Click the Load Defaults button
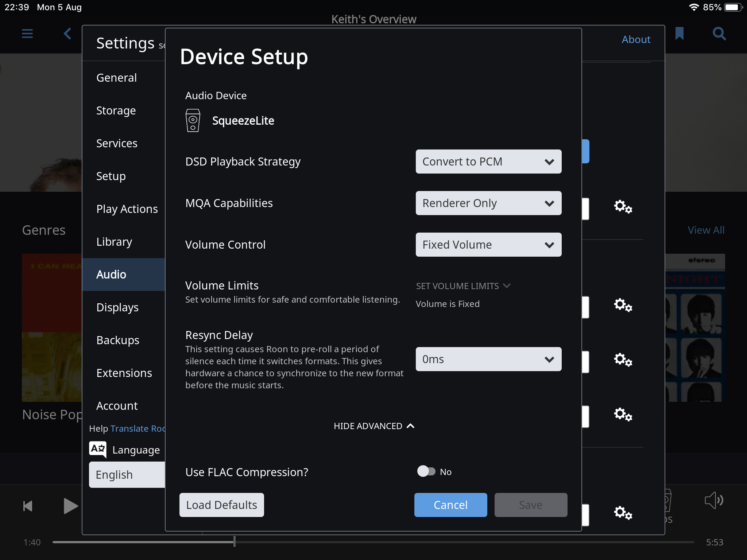747x560 pixels. [221, 505]
